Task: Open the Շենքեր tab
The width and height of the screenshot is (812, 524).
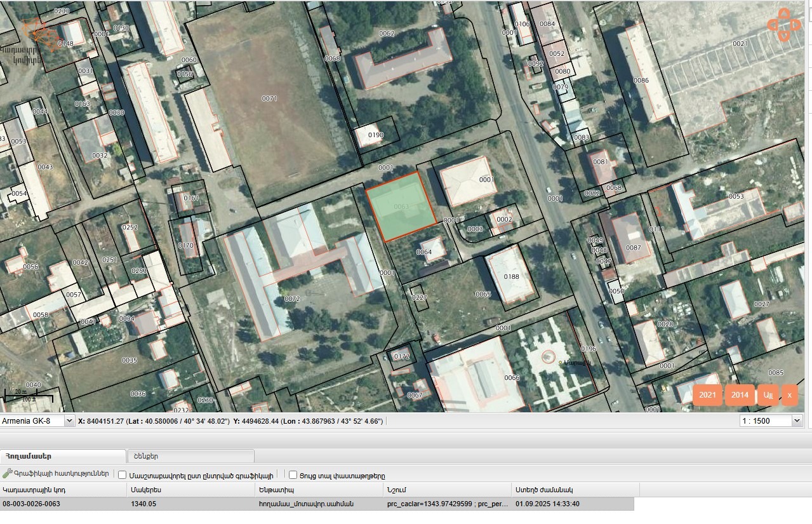Action: (190, 456)
